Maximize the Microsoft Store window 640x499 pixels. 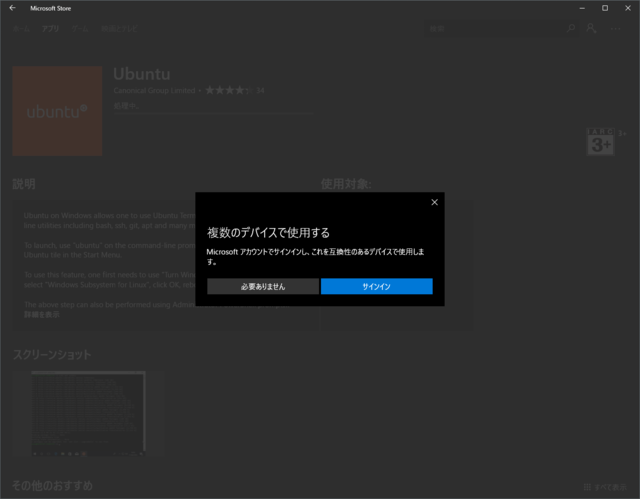[605, 8]
